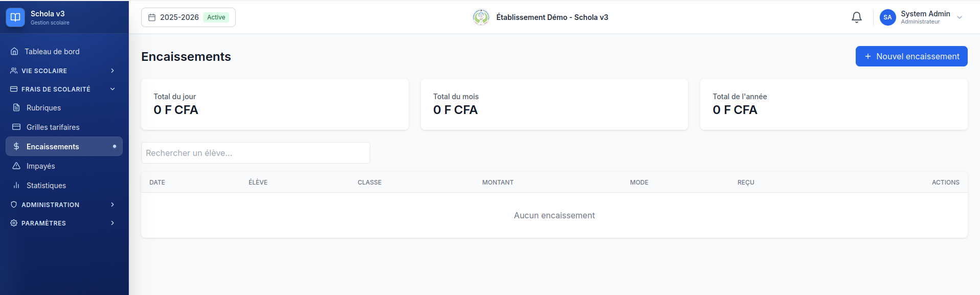Screen dimensions: 980x295
Task: Expand the PARAMÈTRES section
Action: (64, 223)
